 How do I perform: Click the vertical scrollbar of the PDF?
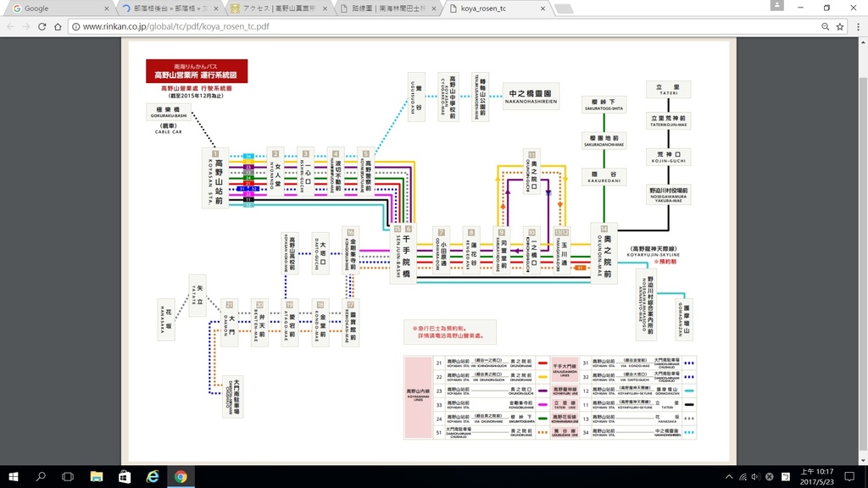tap(863, 251)
